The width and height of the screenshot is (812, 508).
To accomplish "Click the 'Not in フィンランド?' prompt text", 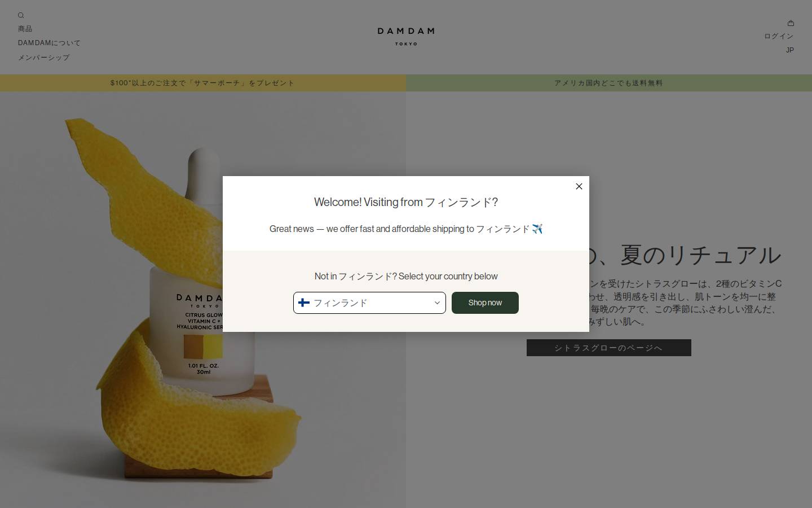I will pyautogui.click(x=406, y=276).
